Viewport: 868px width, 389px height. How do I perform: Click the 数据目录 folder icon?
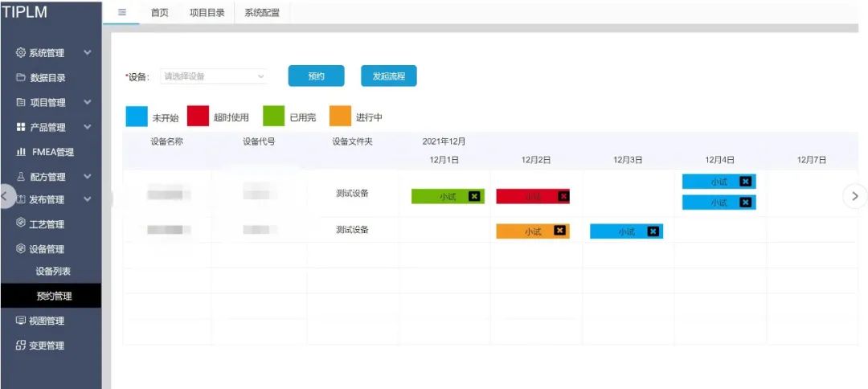pos(21,78)
